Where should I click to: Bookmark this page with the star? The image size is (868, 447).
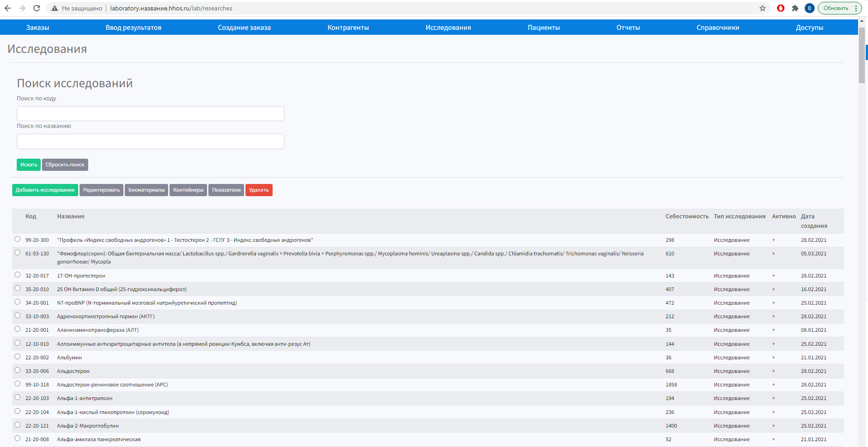pos(763,8)
